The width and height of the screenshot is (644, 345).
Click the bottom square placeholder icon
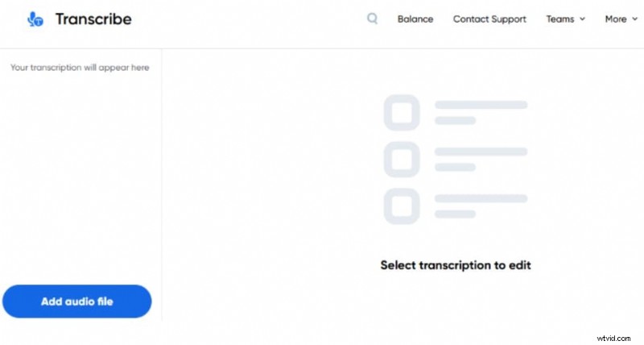point(401,206)
